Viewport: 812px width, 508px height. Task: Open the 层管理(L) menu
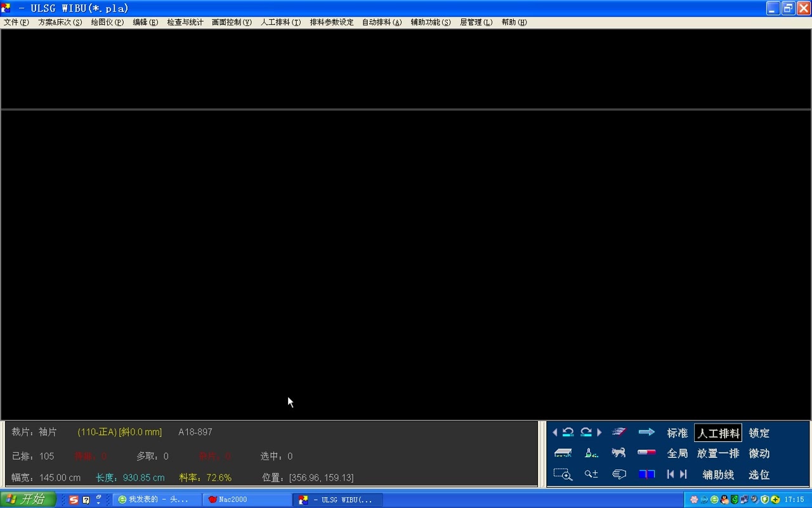(x=476, y=22)
